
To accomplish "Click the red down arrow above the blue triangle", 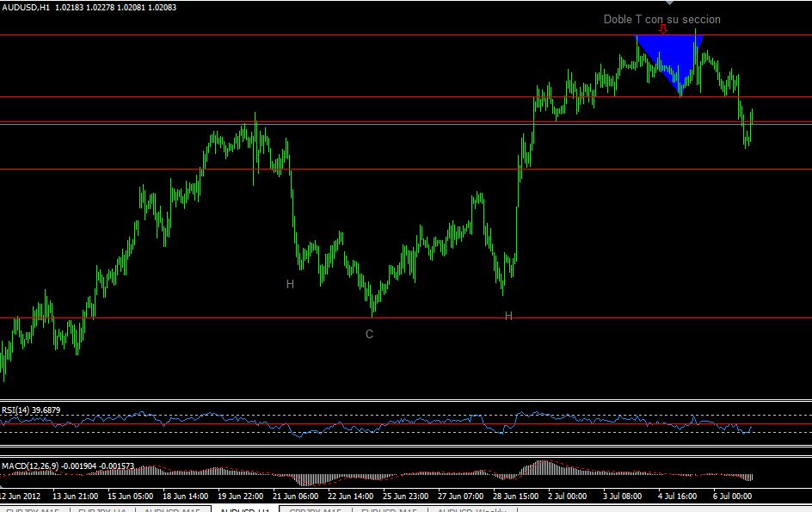I will [663, 29].
